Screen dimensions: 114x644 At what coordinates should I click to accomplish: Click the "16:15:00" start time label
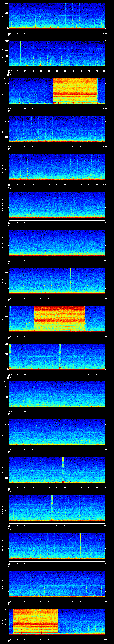(9, 71)
